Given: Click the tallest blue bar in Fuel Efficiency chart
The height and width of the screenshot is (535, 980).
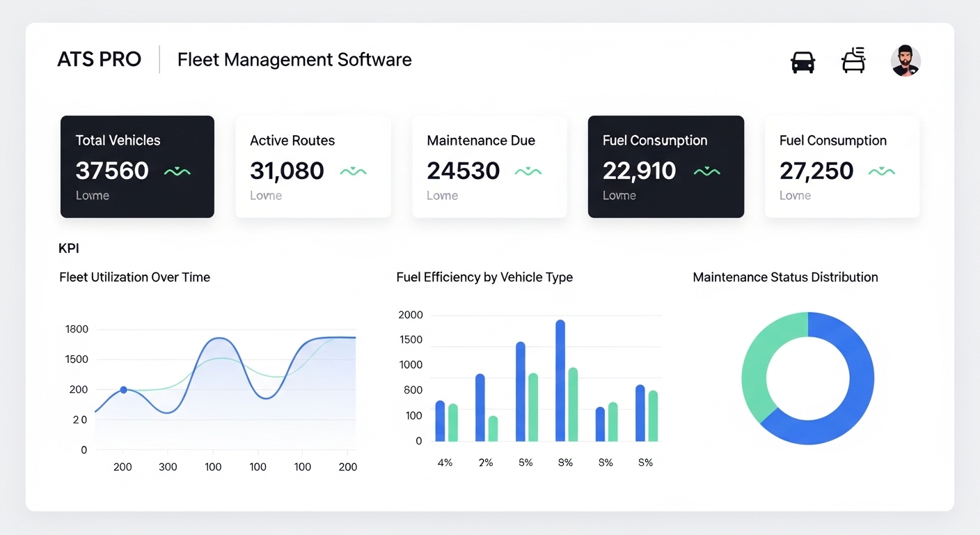Looking at the screenshot, I should [560, 380].
